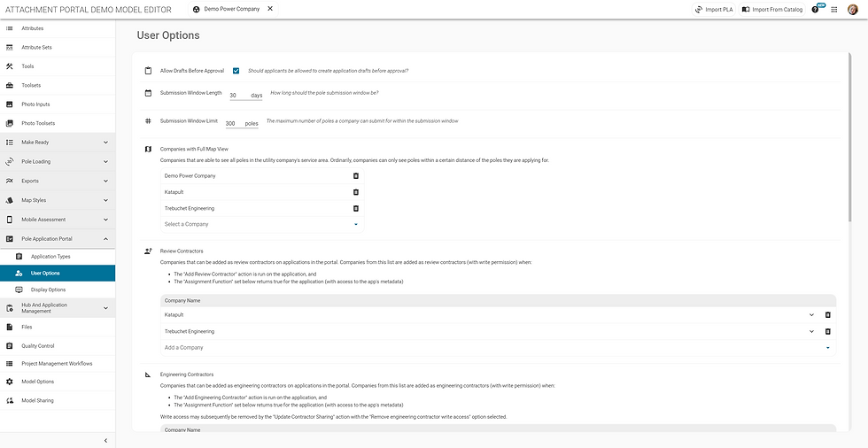This screenshot has width=868, height=448.
Task: Click the Quality Control clipboard icon
Action: pyautogui.click(x=10, y=345)
